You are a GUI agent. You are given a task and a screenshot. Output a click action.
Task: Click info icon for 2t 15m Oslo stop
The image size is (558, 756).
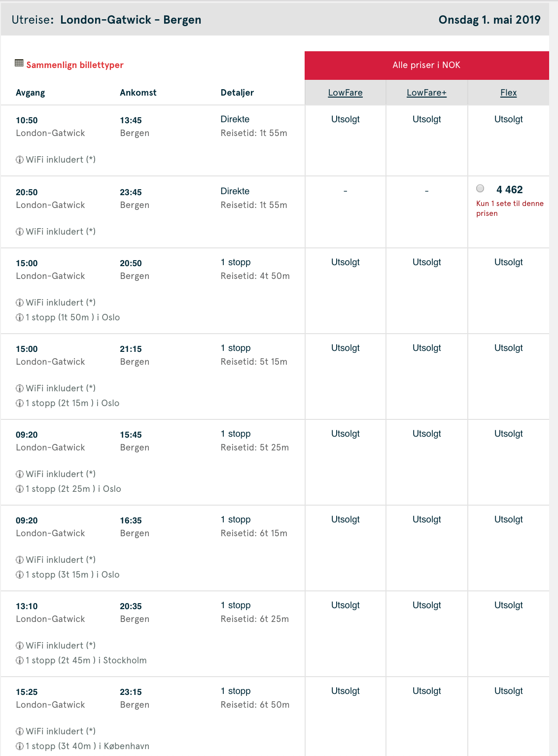pos(20,403)
